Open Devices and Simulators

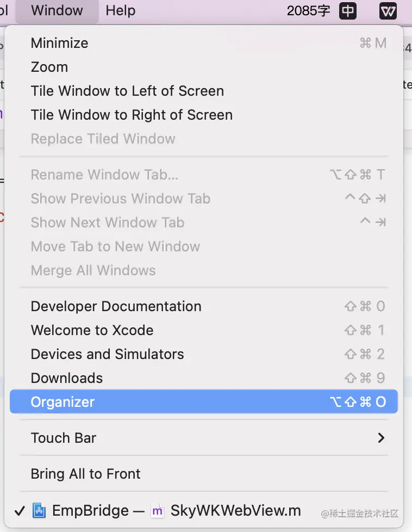click(x=107, y=354)
